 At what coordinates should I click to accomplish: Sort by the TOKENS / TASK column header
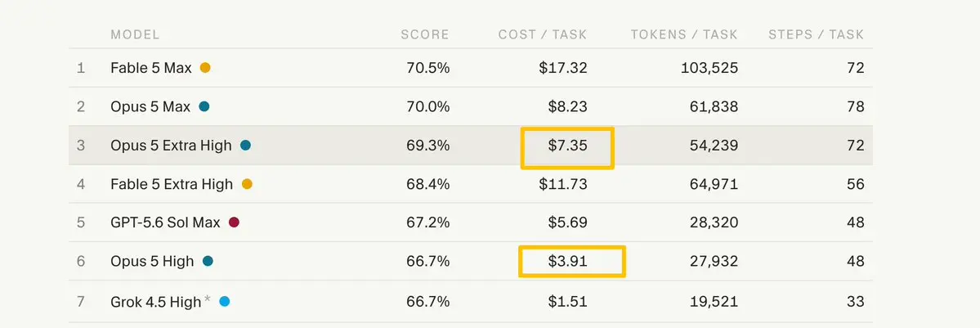coord(684,34)
